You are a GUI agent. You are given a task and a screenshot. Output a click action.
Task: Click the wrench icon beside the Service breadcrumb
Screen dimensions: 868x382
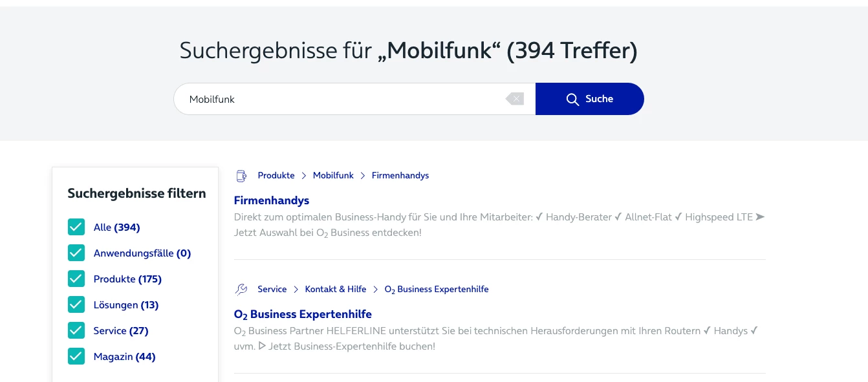(241, 290)
